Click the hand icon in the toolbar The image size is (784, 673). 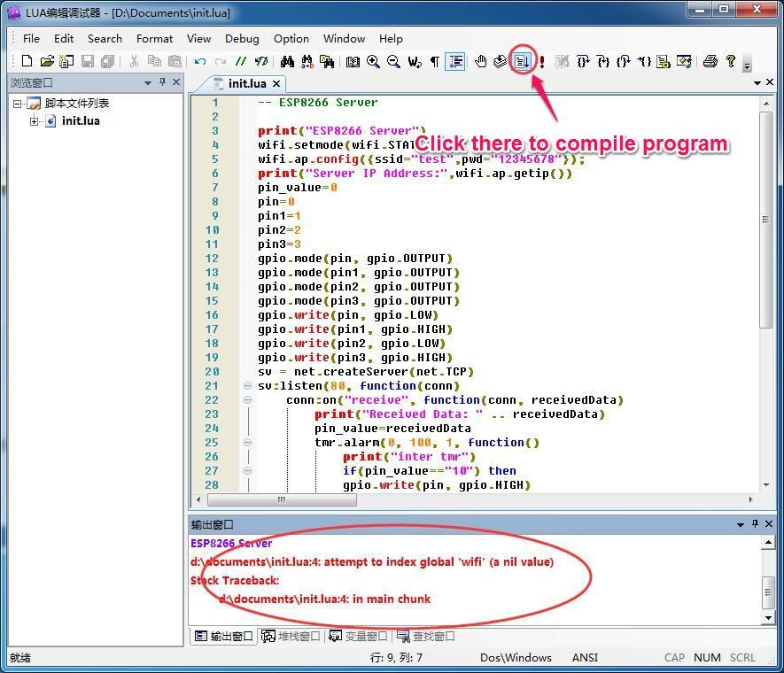click(x=480, y=61)
